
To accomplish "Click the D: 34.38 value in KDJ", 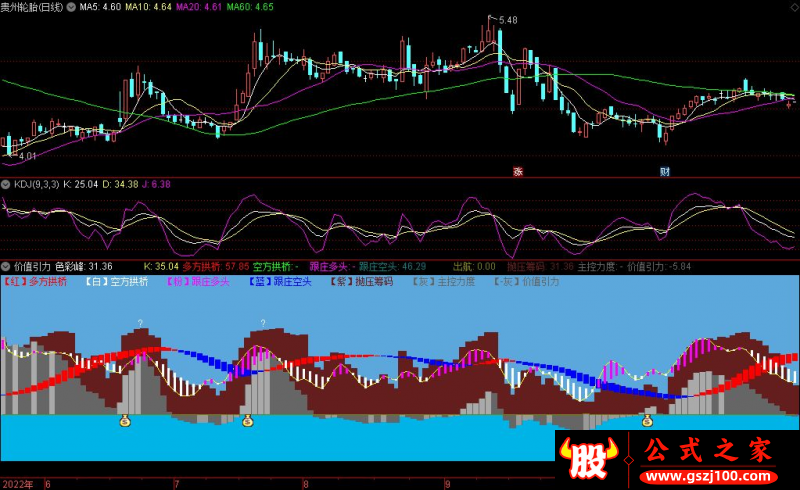I will pos(120,184).
